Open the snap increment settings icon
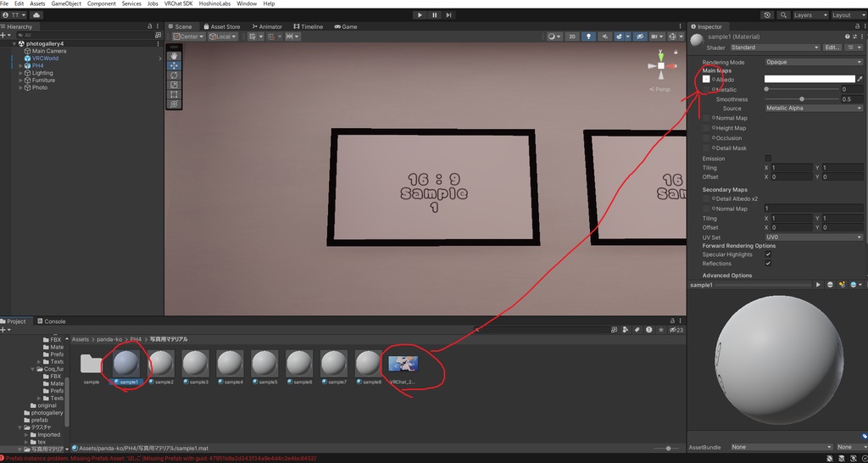Screen dimensions: 868x463 (x=292, y=36)
